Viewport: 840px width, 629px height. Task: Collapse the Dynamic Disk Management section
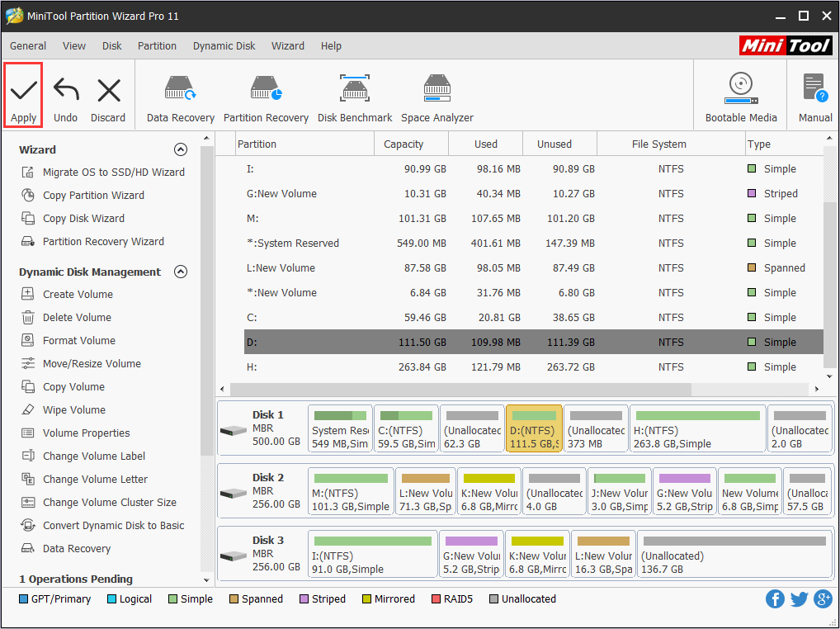181,272
